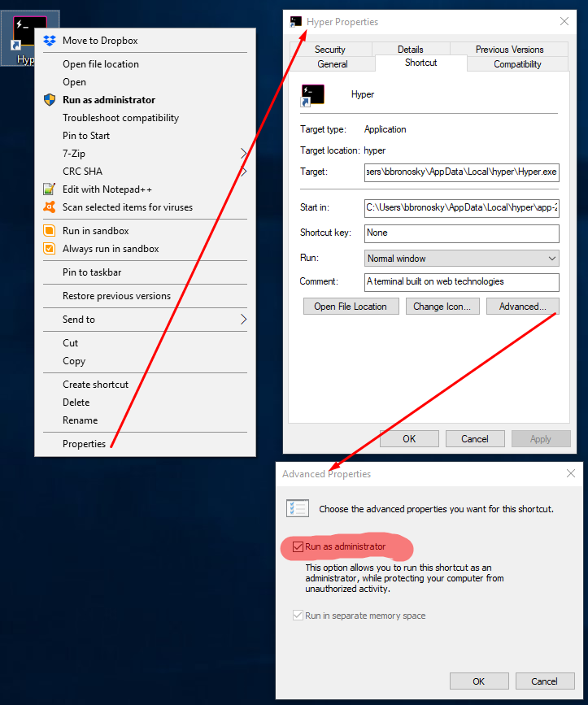
Task: Select Run as administrator menu entry
Action: tap(146, 100)
